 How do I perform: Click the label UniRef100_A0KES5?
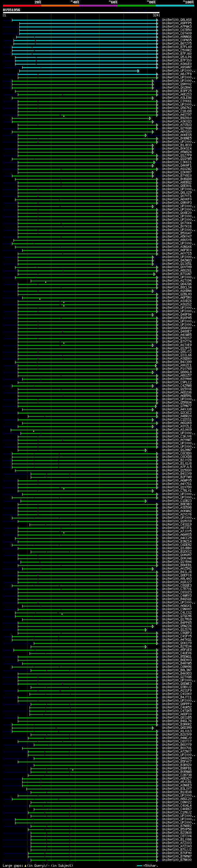[x=177, y=135]
